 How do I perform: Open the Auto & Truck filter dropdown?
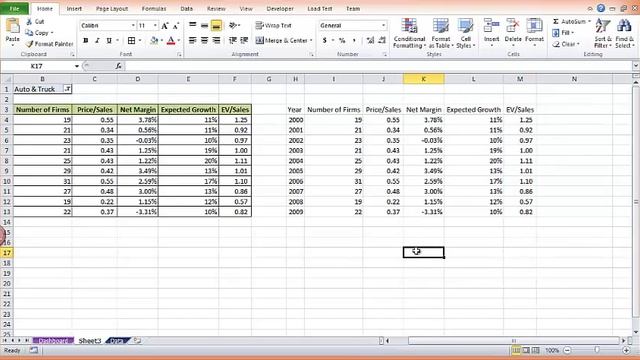tap(67, 89)
